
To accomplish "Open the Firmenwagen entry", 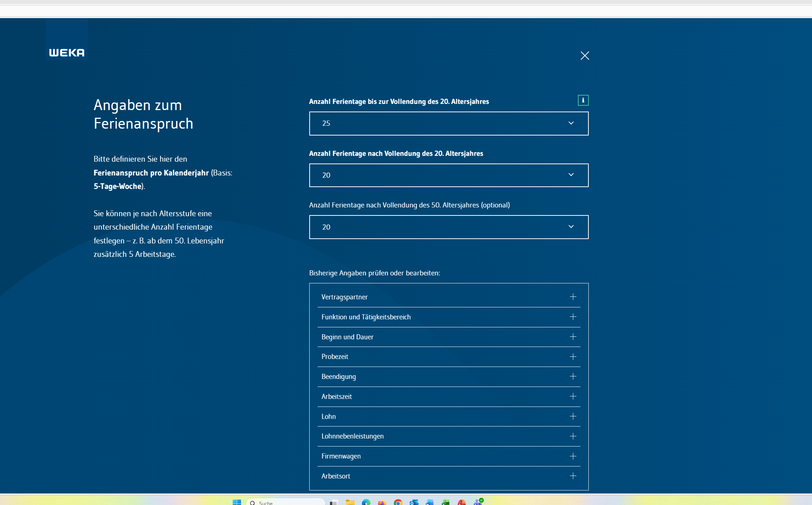I will 449,456.
